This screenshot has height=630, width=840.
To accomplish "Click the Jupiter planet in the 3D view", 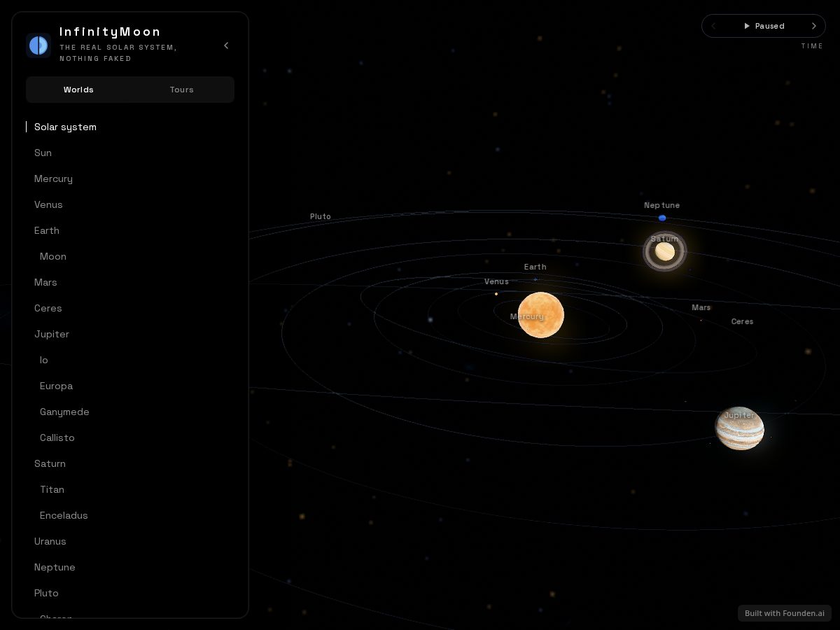I will coord(739,428).
